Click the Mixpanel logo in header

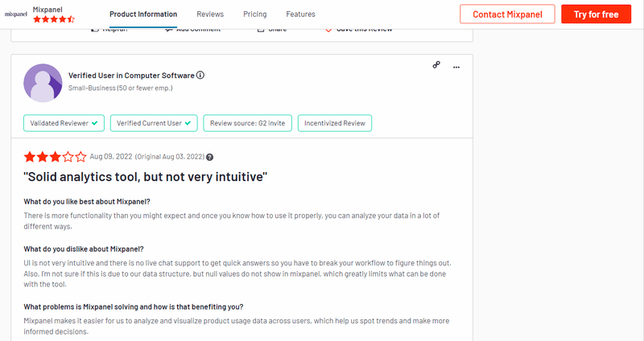point(16,14)
